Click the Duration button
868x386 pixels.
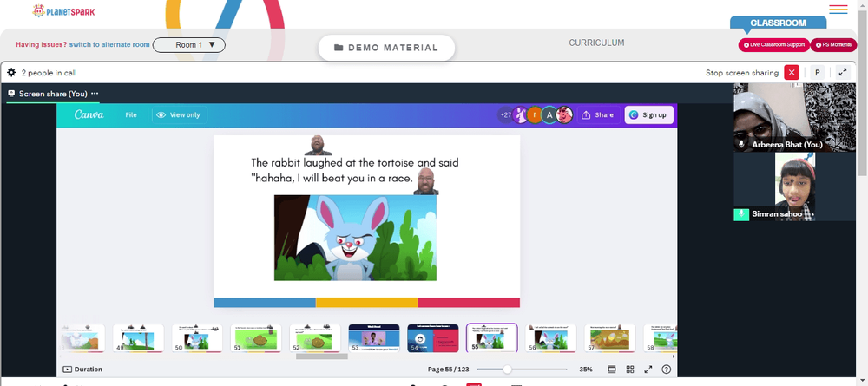(82, 370)
